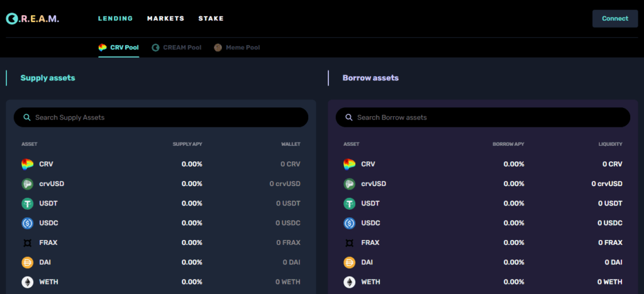
Task: Select CRV name in Borrow assets
Action: pyautogui.click(x=368, y=164)
